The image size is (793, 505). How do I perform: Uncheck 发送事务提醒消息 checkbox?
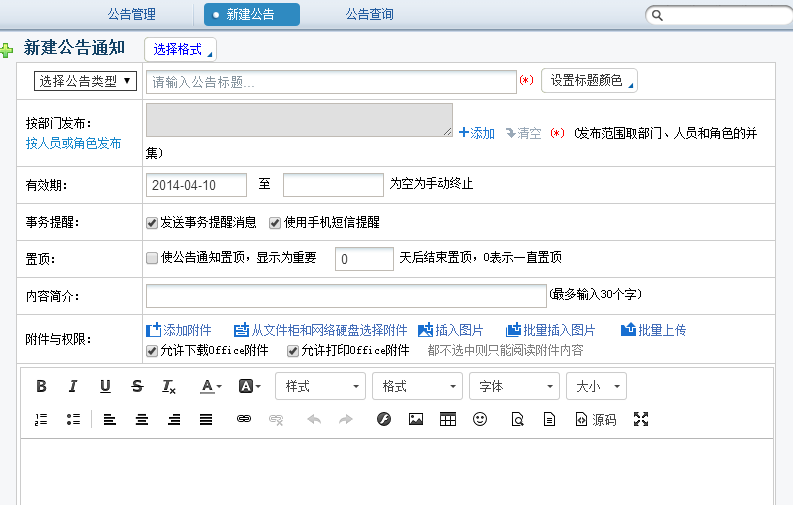click(152, 222)
